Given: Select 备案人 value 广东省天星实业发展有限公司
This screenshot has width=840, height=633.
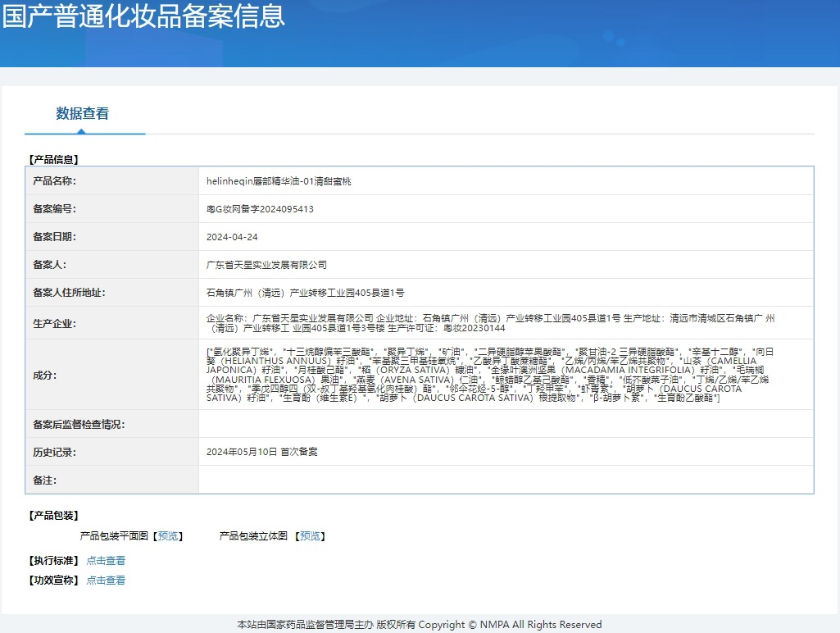Looking at the screenshot, I should click(x=266, y=265).
